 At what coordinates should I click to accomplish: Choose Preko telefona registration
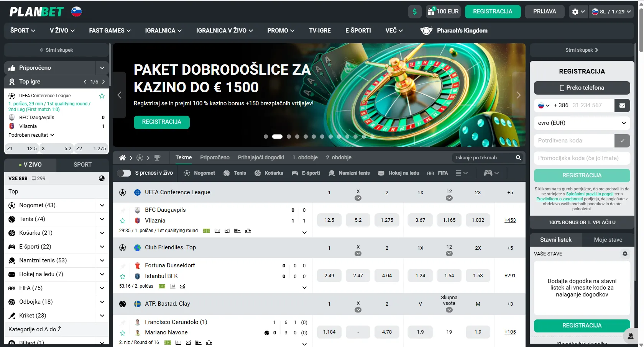click(582, 88)
